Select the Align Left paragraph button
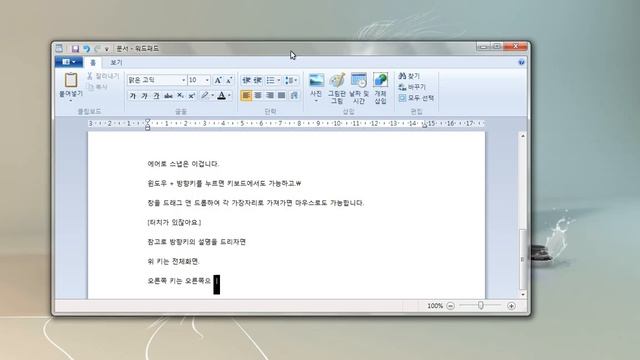Screen dimensions: 640x360 tap(246, 96)
